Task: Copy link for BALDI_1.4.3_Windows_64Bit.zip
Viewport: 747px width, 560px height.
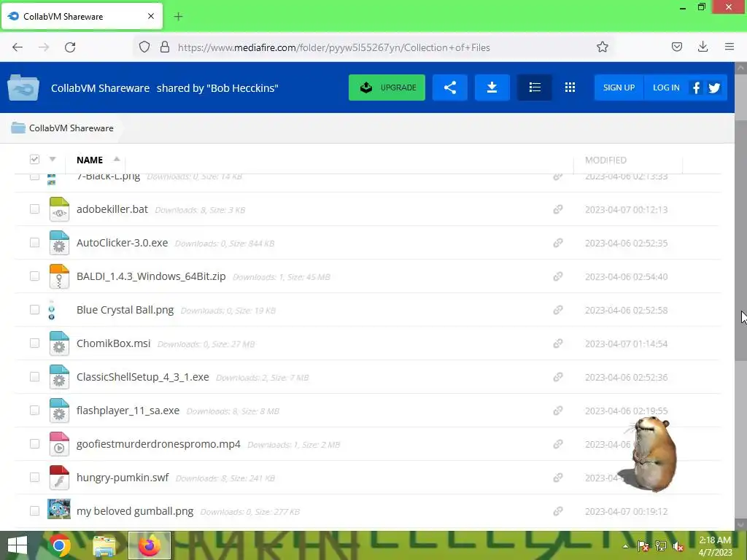Action: 557,276
